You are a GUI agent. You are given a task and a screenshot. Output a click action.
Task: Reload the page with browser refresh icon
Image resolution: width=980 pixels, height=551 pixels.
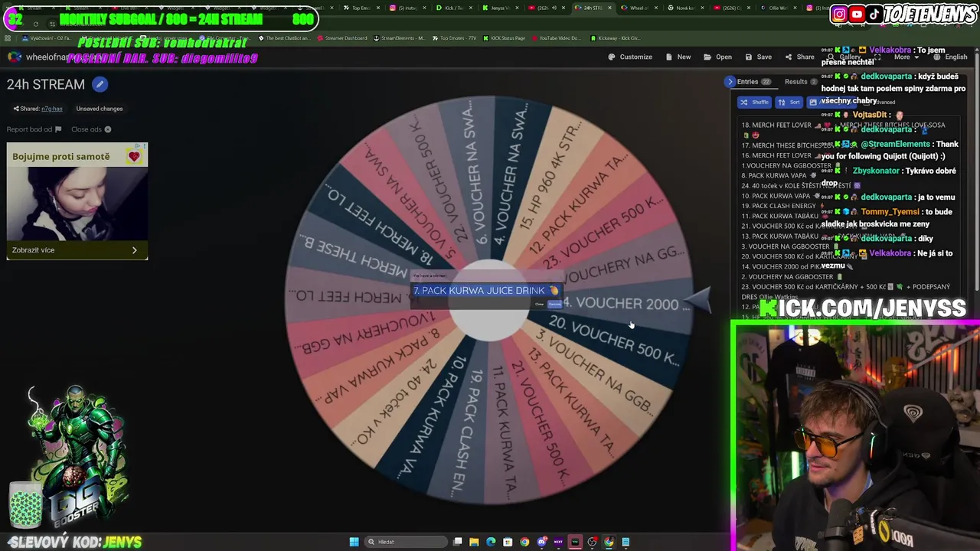pos(35,23)
